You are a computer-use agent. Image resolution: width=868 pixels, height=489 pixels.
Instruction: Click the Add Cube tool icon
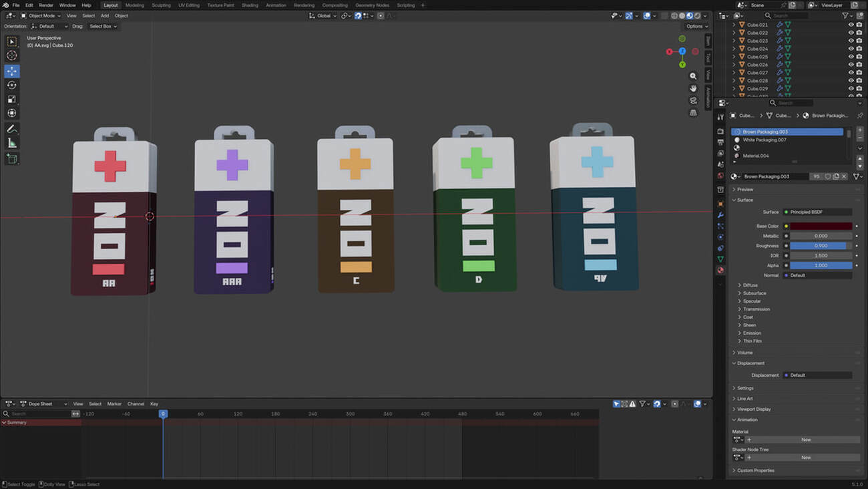pyautogui.click(x=11, y=158)
